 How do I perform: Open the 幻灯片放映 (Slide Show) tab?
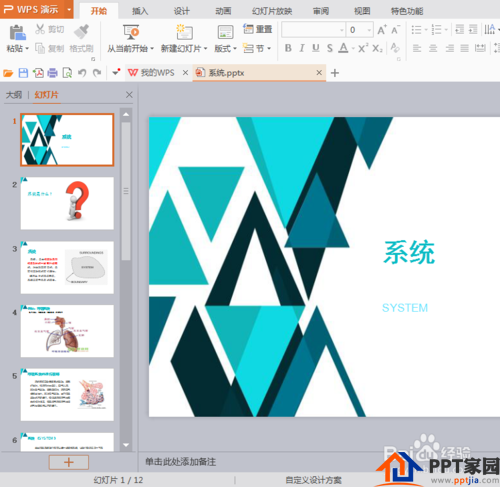(272, 11)
